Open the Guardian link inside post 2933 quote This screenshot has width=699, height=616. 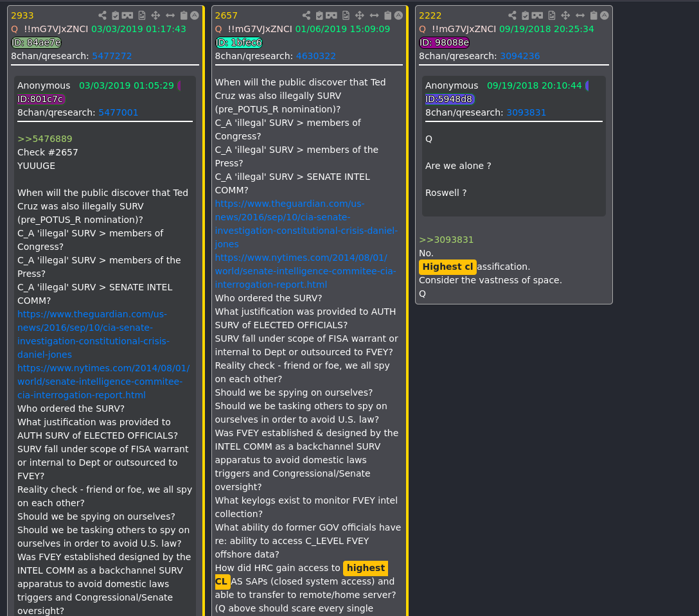coord(93,334)
